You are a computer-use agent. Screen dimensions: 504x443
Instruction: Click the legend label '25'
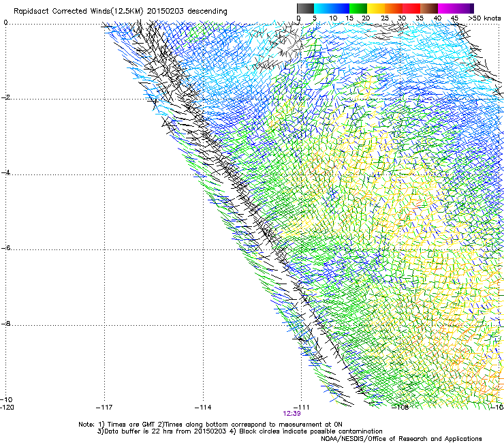pyautogui.click(x=385, y=18)
